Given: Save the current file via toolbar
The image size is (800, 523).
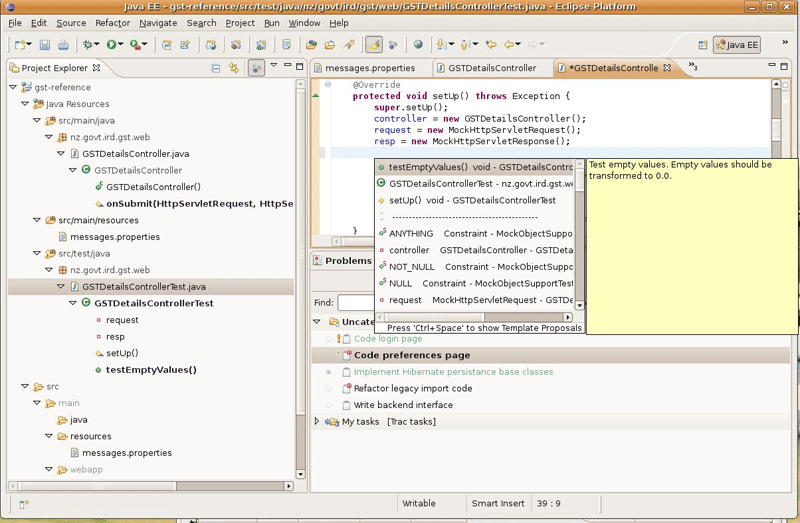Looking at the screenshot, I should tap(45, 45).
